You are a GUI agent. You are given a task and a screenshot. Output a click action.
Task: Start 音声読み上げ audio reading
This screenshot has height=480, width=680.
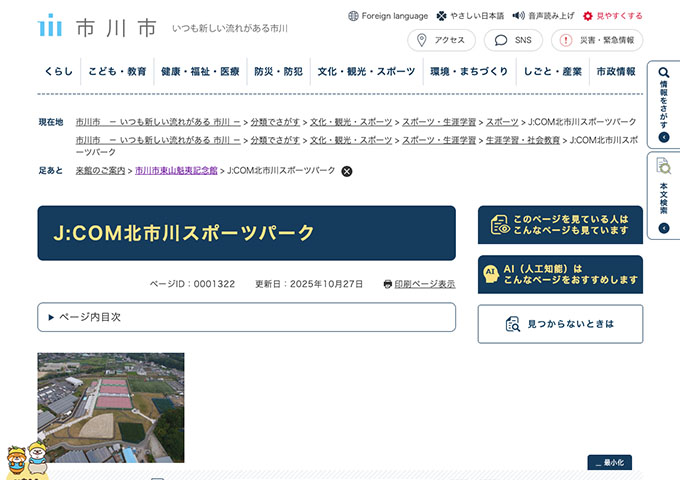click(x=543, y=16)
